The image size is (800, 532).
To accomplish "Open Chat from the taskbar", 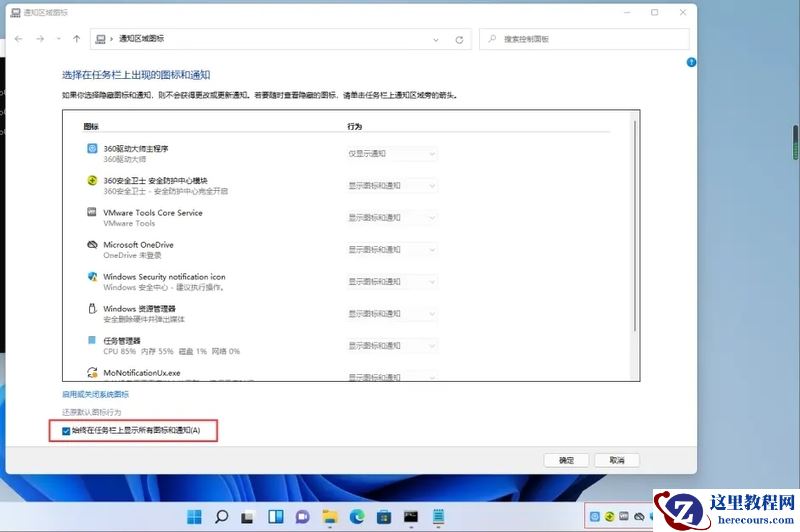I will (x=303, y=517).
